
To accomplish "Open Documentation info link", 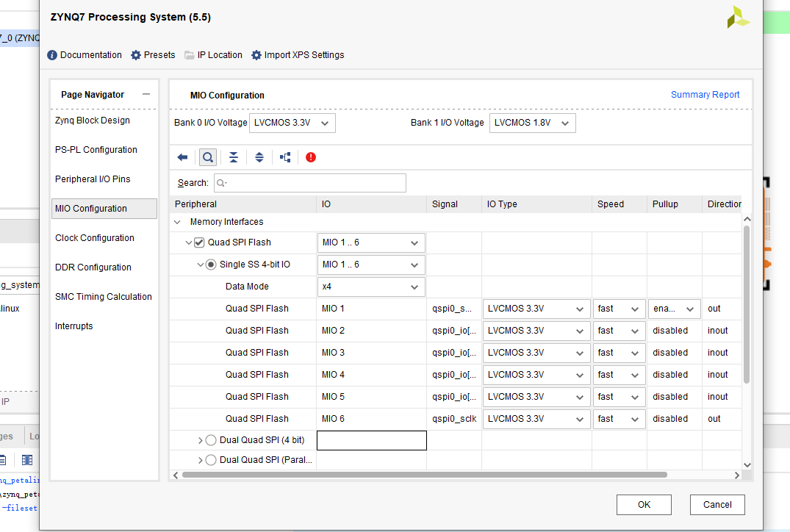I will coord(85,55).
